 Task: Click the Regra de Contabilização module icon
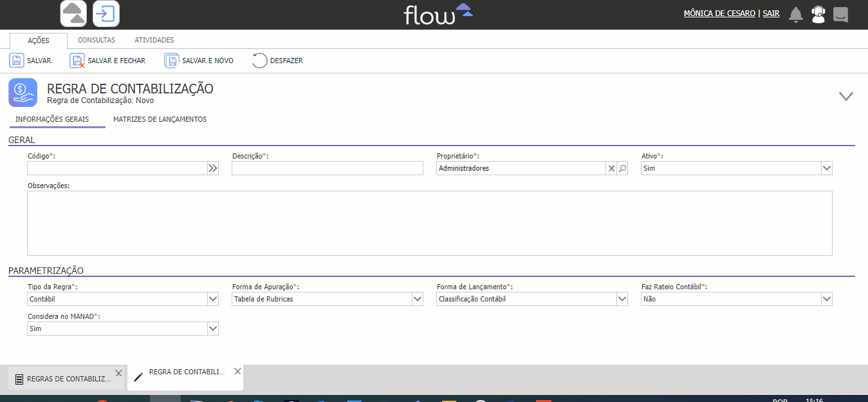pos(23,92)
